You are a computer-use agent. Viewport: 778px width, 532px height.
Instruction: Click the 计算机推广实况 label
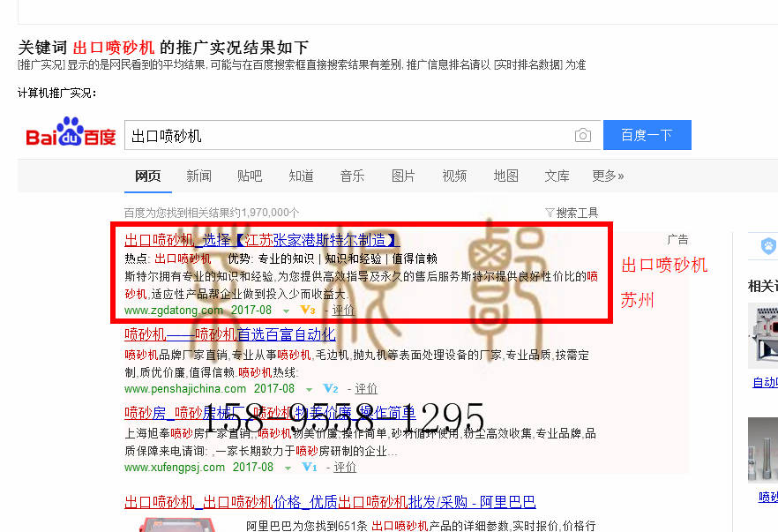pyautogui.click(x=57, y=93)
